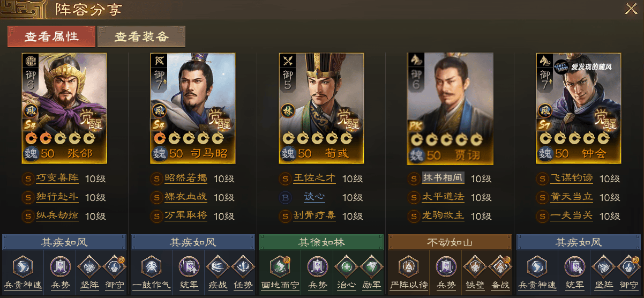Click the 画地而守 skill icon
This screenshot has height=298, width=644.
pyautogui.click(x=280, y=266)
